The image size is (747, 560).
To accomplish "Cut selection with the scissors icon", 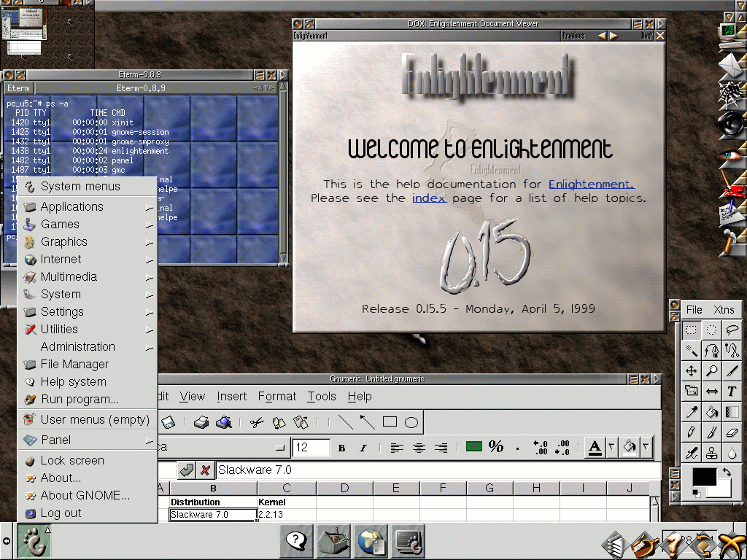I will click(x=256, y=422).
